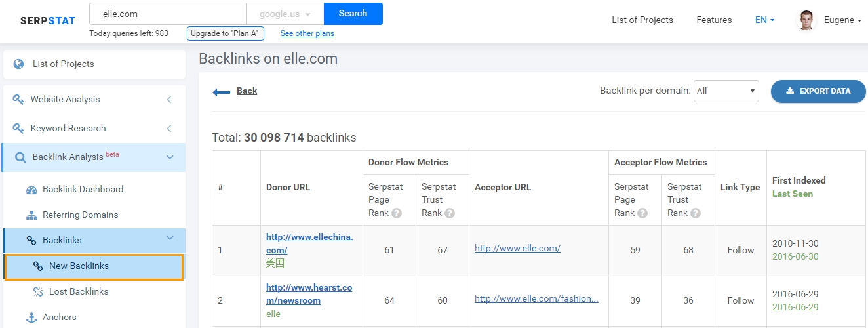Screen dimensions: 868x328
Task: Collapse the Backlinks submenu with its chevron
Action: point(170,239)
